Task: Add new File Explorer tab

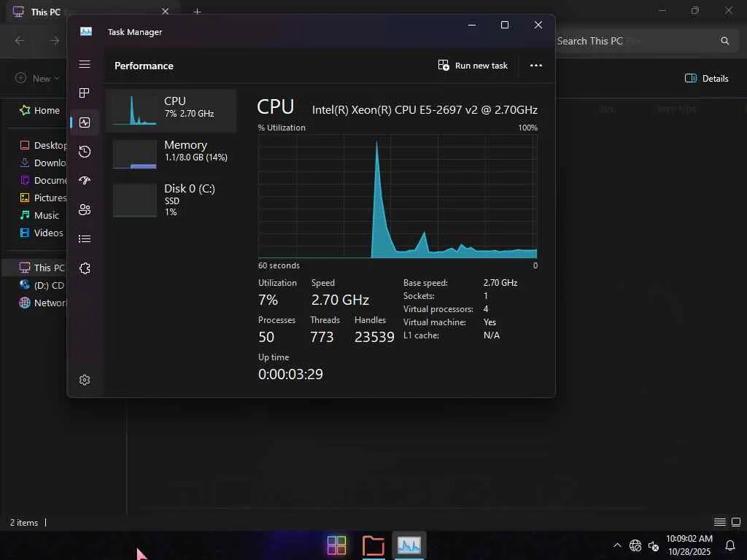Action: [197, 12]
